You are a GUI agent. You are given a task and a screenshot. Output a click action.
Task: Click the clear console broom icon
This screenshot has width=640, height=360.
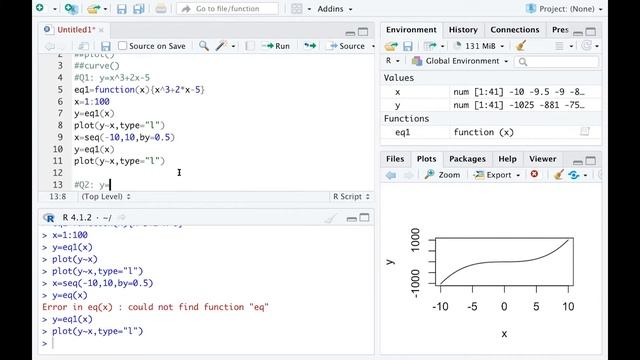330,218
